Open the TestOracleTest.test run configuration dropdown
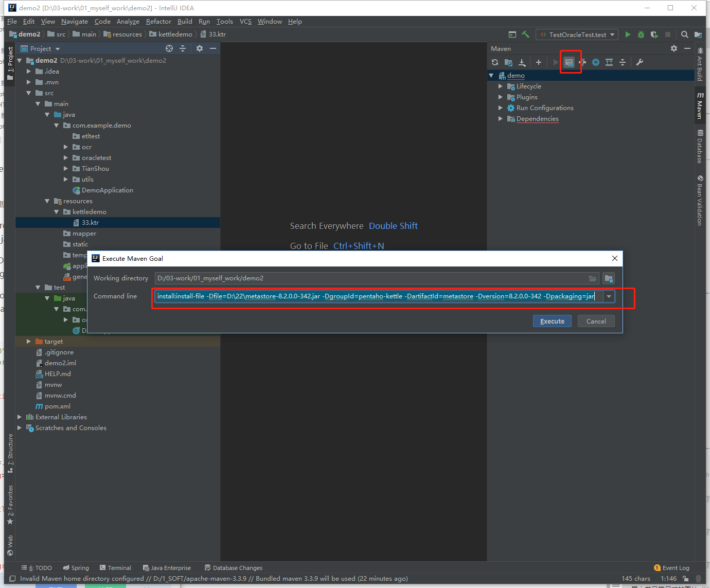Screen dimensions: 710x588 tap(577, 34)
